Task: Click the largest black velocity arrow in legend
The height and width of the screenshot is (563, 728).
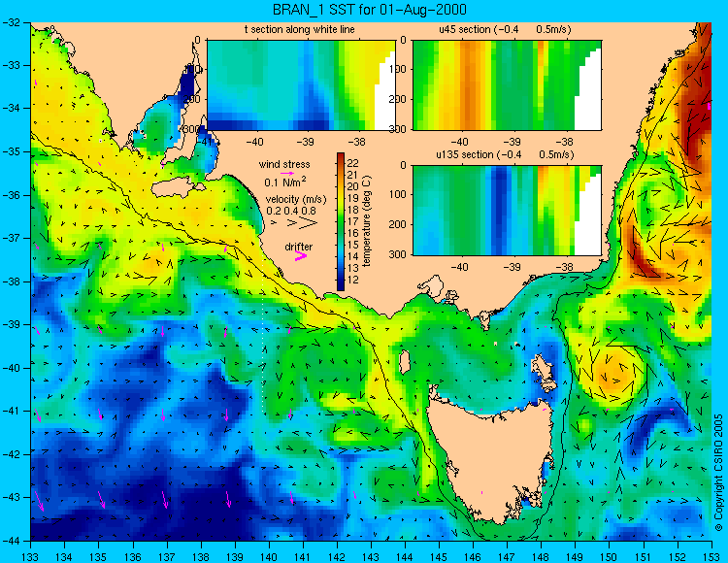Action: pyautogui.click(x=309, y=223)
